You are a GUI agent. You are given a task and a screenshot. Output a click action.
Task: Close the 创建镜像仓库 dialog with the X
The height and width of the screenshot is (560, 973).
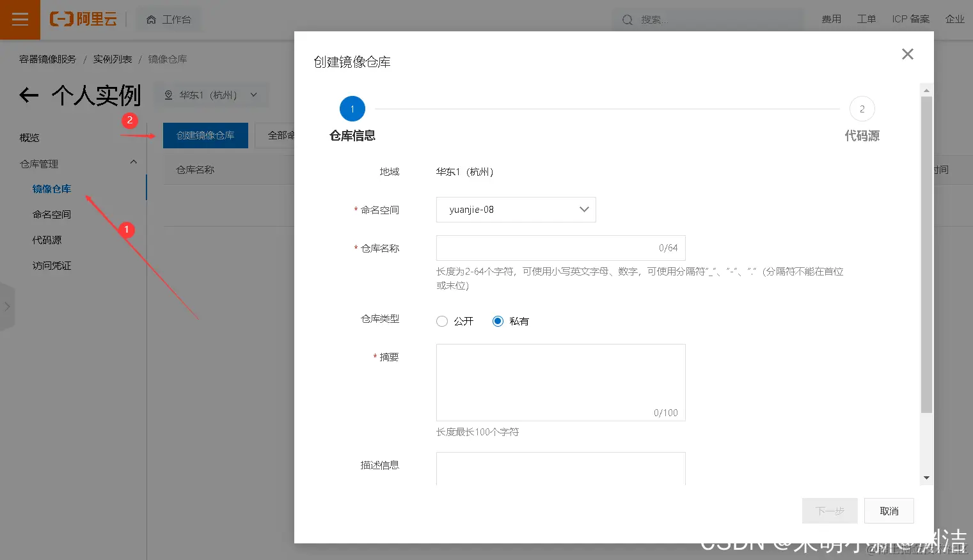click(907, 54)
